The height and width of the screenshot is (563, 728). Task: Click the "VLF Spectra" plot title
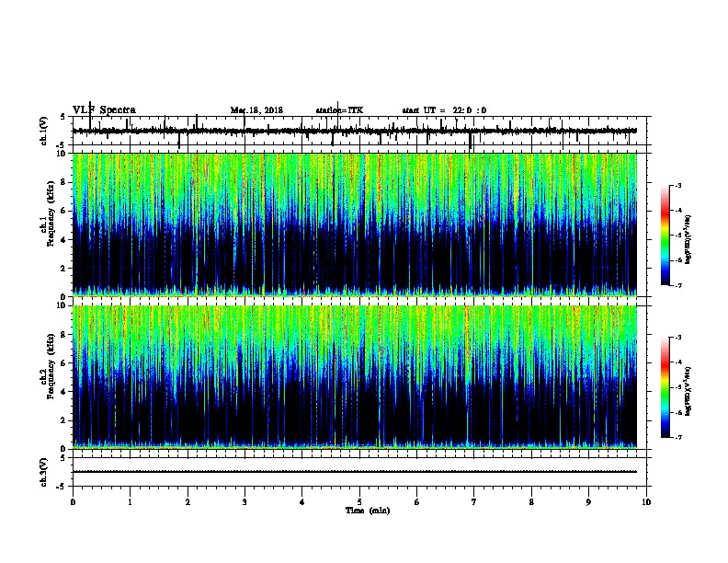104,110
